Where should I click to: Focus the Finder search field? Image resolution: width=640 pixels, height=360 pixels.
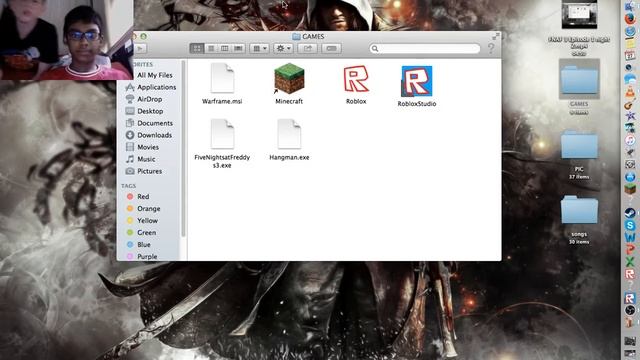[424, 49]
